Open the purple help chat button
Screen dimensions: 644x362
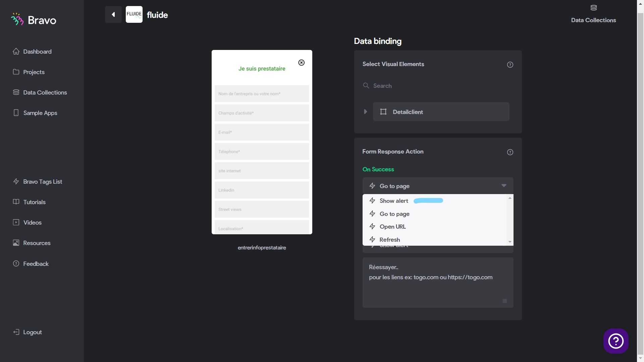click(x=616, y=341)
